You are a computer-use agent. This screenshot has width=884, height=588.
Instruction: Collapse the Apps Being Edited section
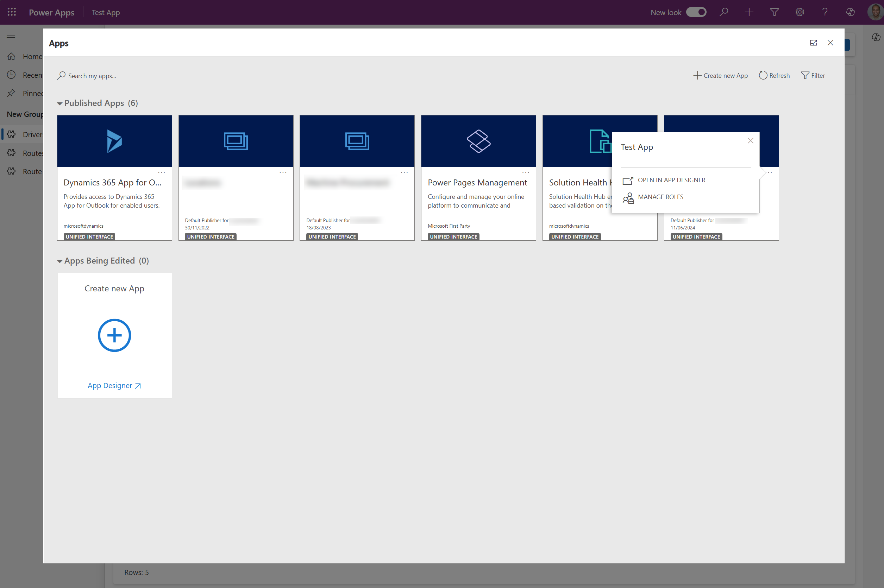60,261
